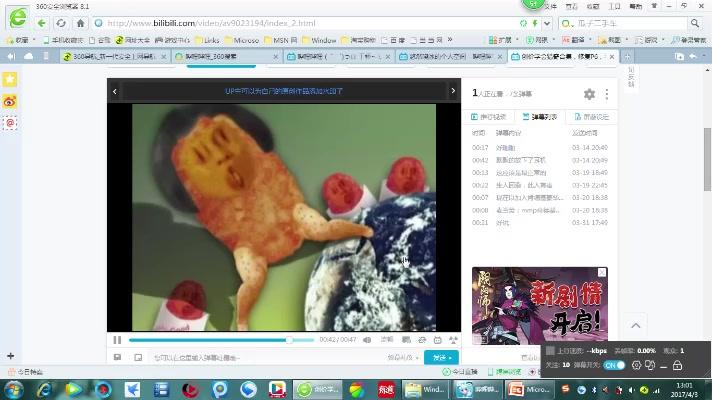This screenshot has height=400, width=712.
Task: Open the File menu in the browser
Action: click(551, 6)
